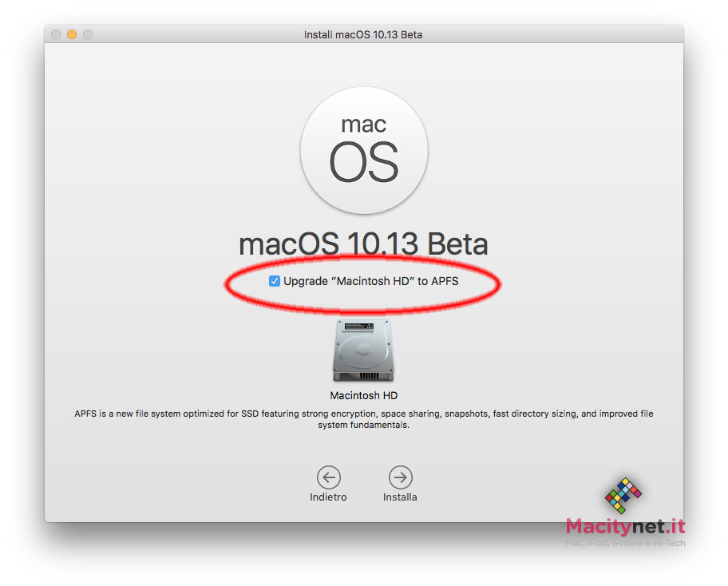728x586 pixels.
Task: Click the macOS 10.13 Beta heading
Action: tap(363, 244)
